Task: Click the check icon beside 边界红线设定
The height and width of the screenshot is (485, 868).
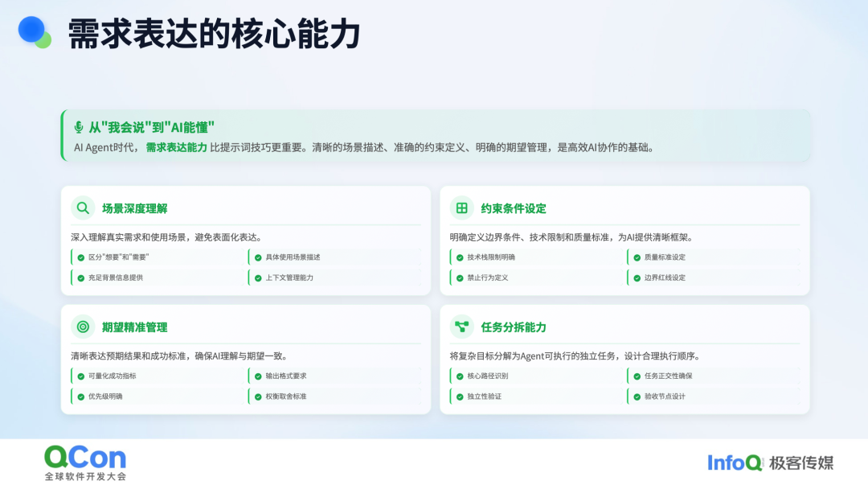Action: (637, 278)
